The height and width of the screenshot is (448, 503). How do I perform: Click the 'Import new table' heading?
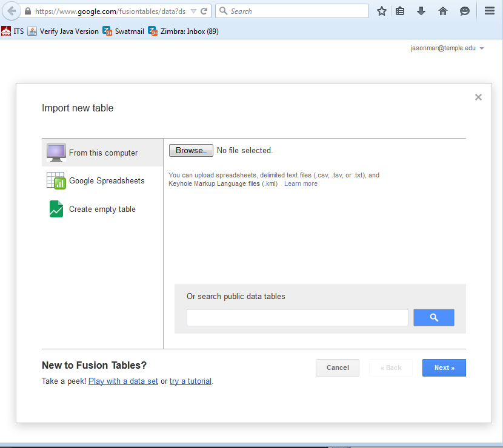(x=78, y=108)
